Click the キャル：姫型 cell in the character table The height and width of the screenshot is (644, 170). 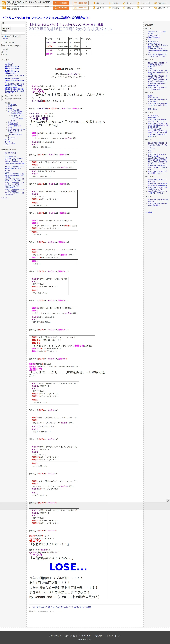pos(51,43)
